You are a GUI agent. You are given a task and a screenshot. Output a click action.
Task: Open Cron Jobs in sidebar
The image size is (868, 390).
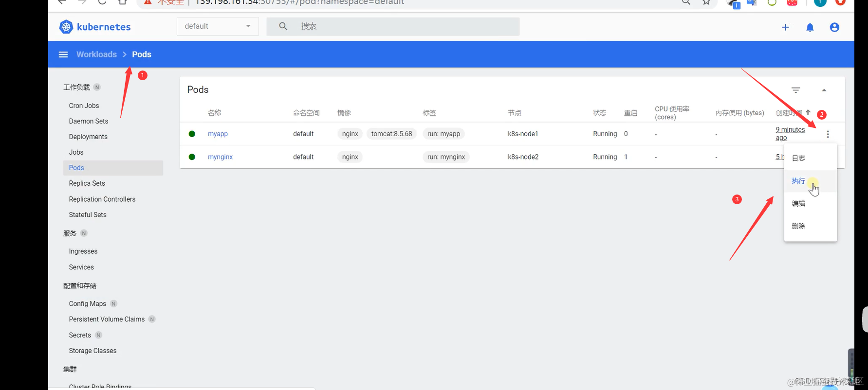point(84,106)
